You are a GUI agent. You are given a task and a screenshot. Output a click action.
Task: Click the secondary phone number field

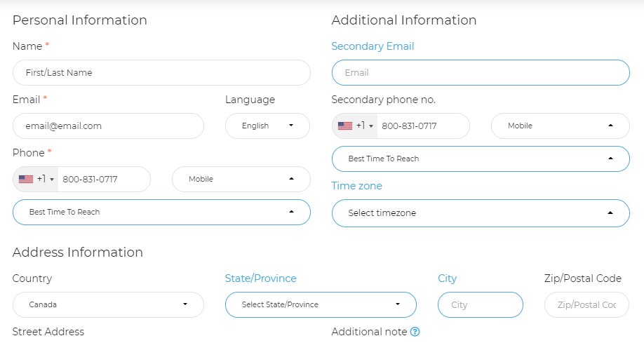pyautogui.click(x=422, y=126)
